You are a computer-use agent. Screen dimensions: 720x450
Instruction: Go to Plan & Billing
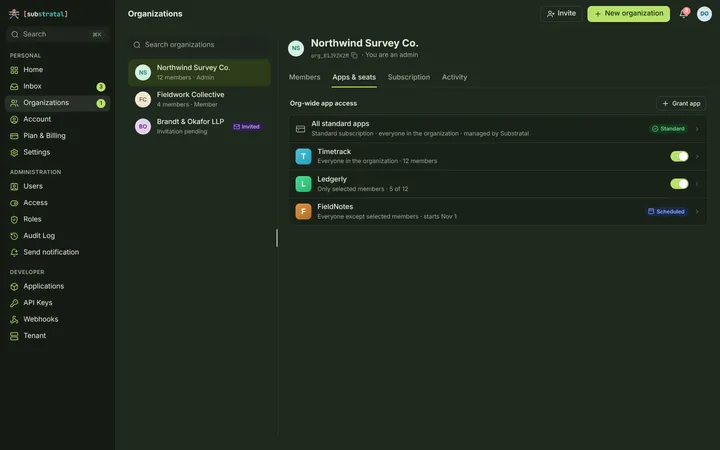point(57,136)
